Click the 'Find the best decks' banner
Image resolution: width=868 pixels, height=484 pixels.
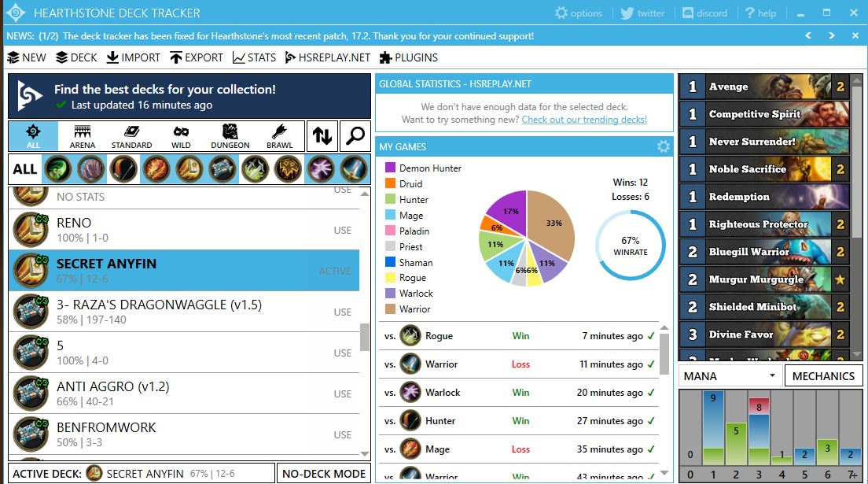pos(189,97)
